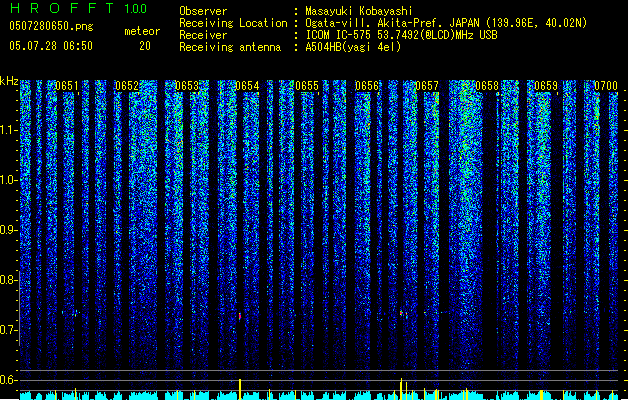The width and height of the screenshot is (629, 400).
Task: Click the tall yellow level spike before 0657
Action: click(401, 388)
